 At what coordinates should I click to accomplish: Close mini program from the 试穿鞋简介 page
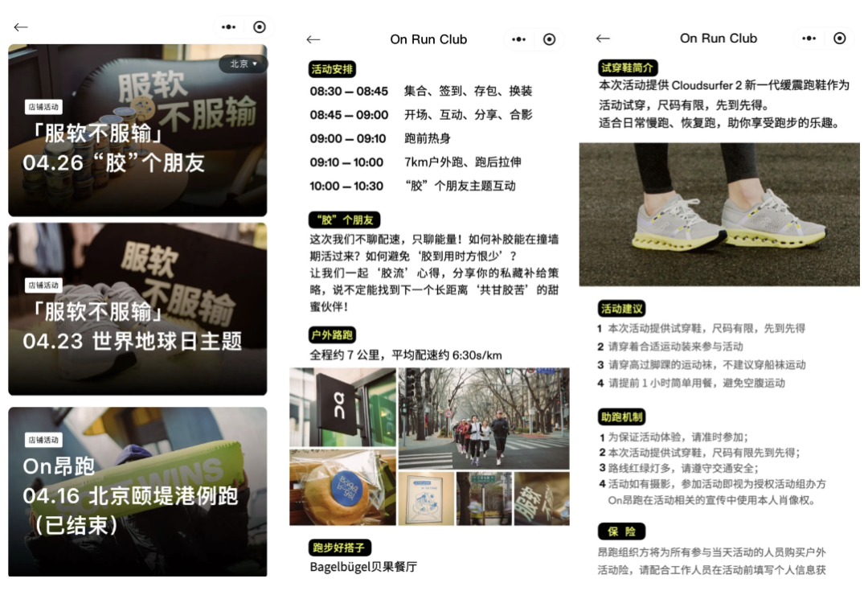point(839,38)
